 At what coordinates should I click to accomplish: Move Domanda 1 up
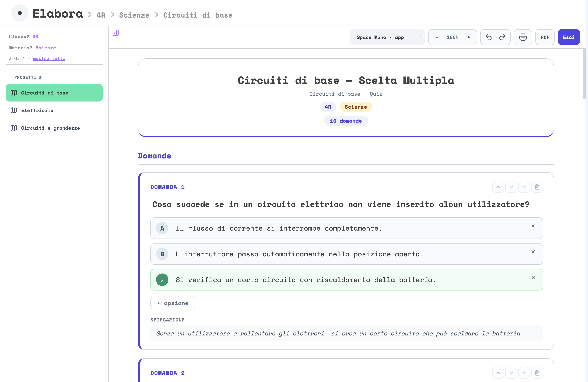click(498, 187)
